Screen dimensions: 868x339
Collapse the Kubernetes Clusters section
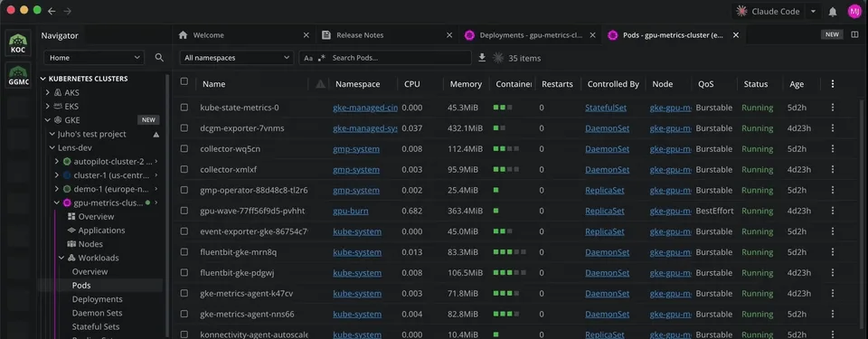(43, 79)
